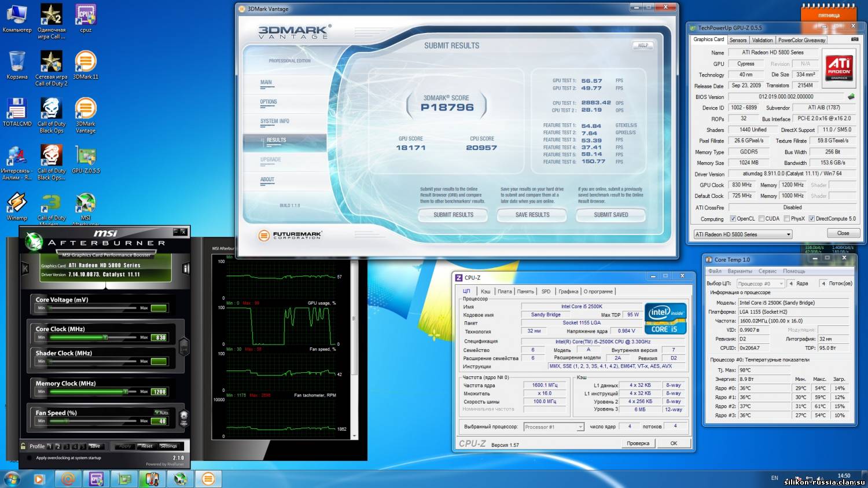The height and width of the screenshot is (488, 868).
Task: Click the Проверка button in CPU-Z
Action: [638, 443]
